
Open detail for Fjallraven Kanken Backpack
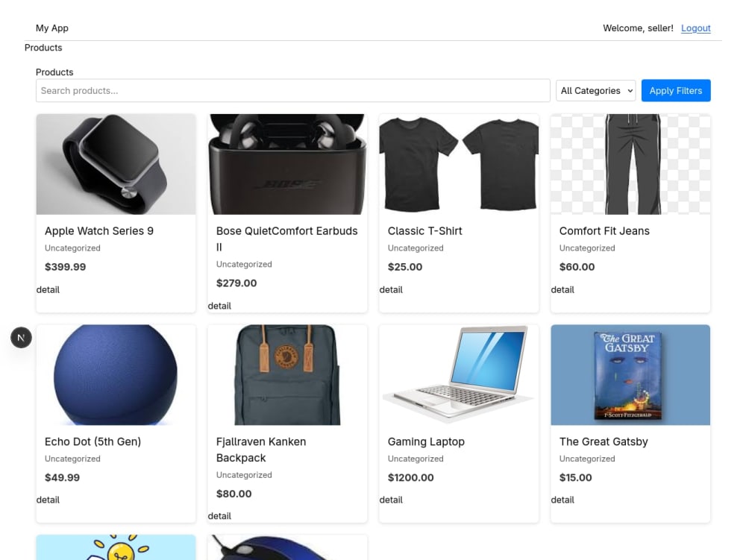point(219,516)
